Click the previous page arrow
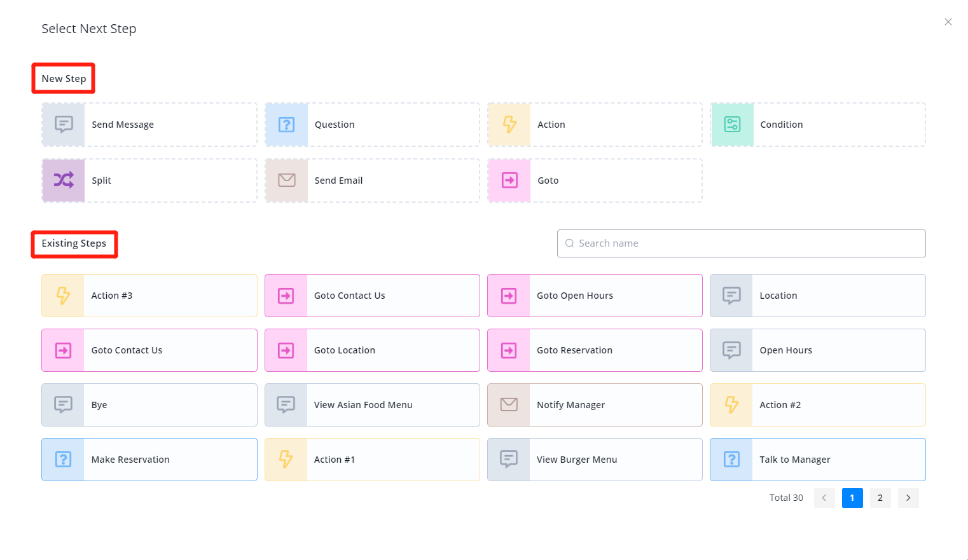 [x=824, y=498]
